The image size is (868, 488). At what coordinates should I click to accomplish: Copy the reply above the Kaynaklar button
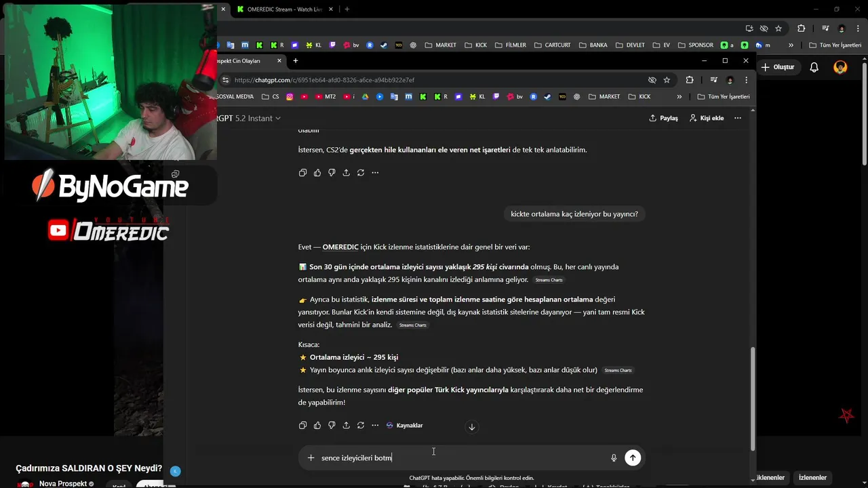coord(302,426)
